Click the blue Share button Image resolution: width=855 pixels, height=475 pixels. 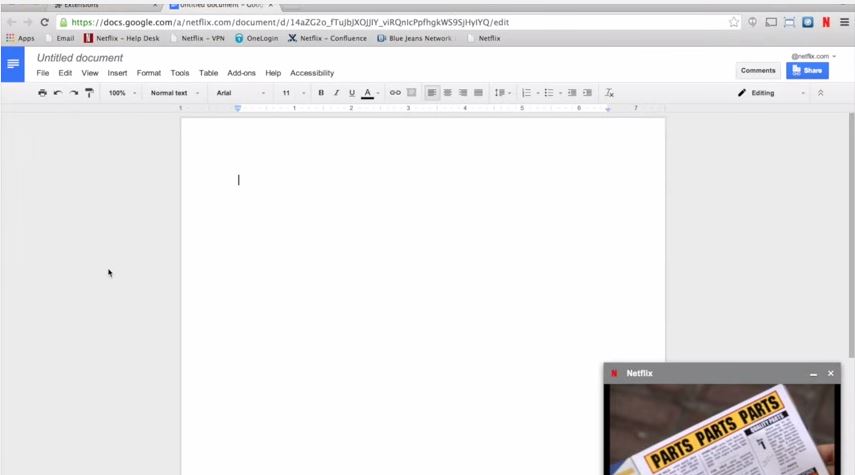click(x=807, y=70)
